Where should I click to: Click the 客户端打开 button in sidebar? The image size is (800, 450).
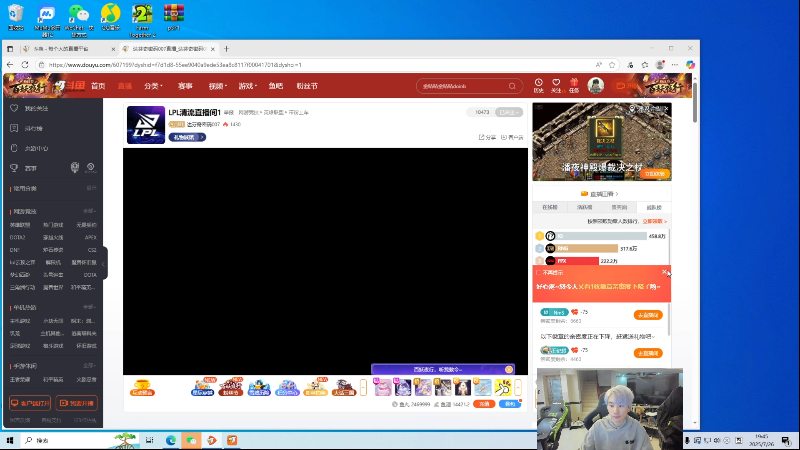[x=30, y=403]
